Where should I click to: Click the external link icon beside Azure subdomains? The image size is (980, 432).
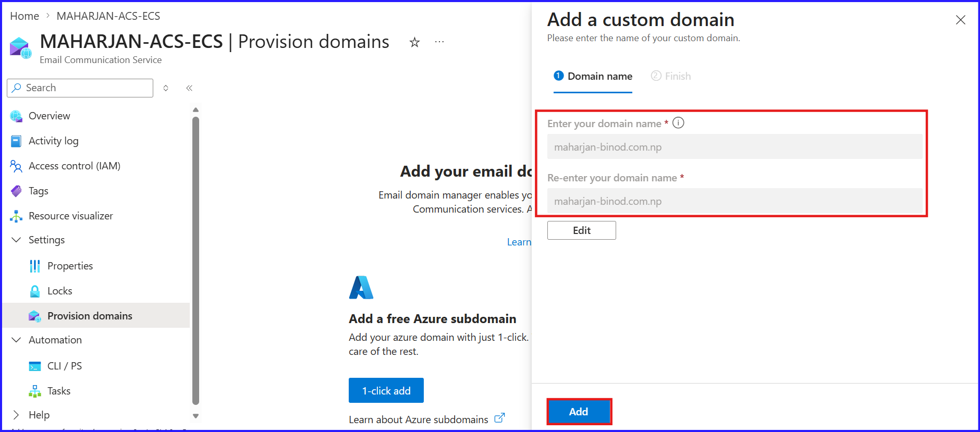tap(499, 418)
